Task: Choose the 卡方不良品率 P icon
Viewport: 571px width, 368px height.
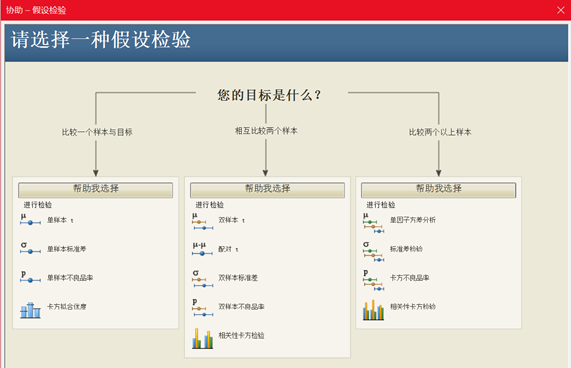Action: [374, 281]
